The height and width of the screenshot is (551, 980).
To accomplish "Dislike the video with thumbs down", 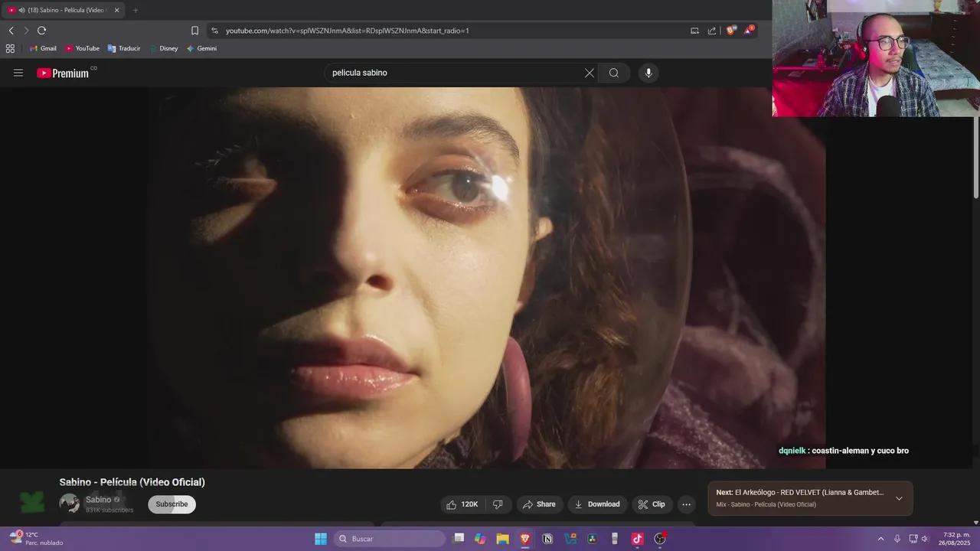I will tap(498, 504).
